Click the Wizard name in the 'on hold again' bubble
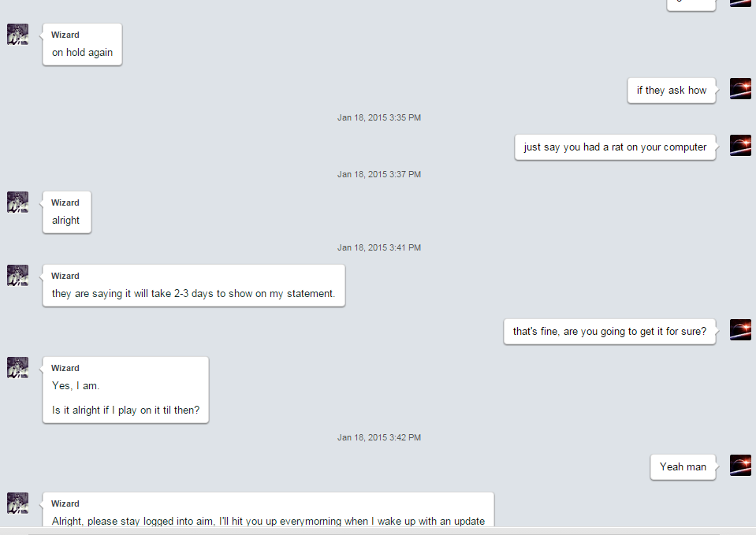Viewport: 756px width, 535px height. point(65,35)
